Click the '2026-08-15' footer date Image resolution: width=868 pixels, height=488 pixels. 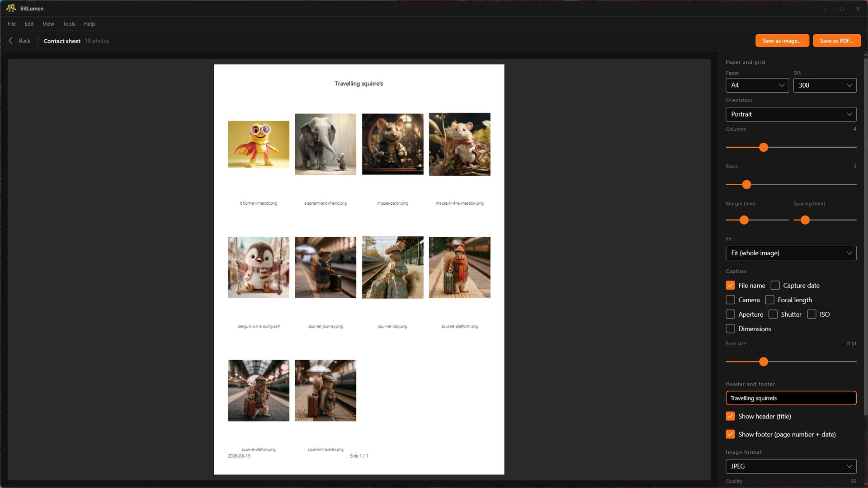(239, 456)
